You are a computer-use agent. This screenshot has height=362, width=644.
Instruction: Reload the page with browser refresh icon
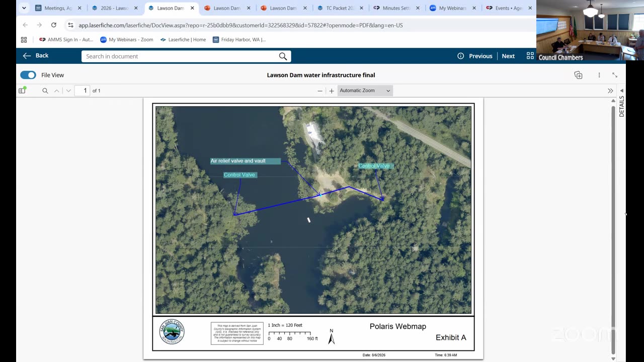[x=54, y=25]
